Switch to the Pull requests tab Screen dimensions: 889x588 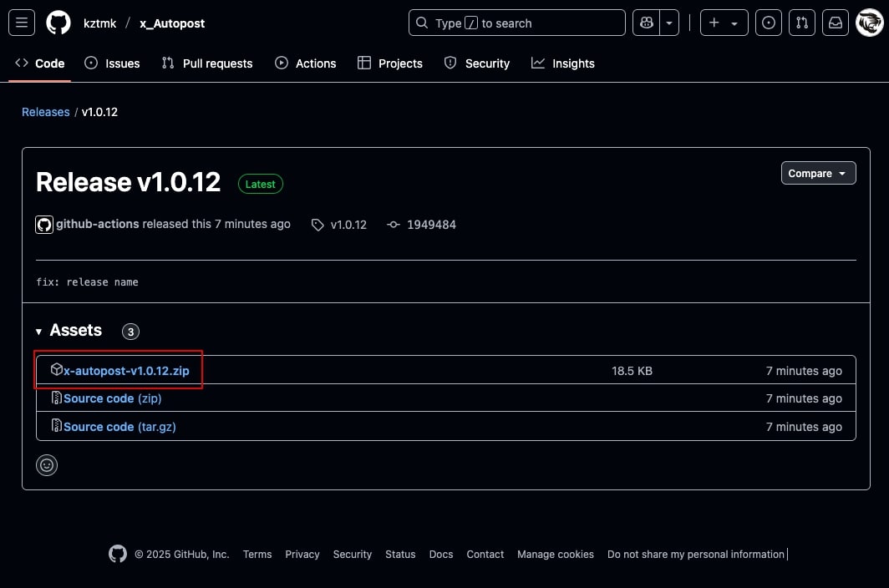tap(207, 63)
